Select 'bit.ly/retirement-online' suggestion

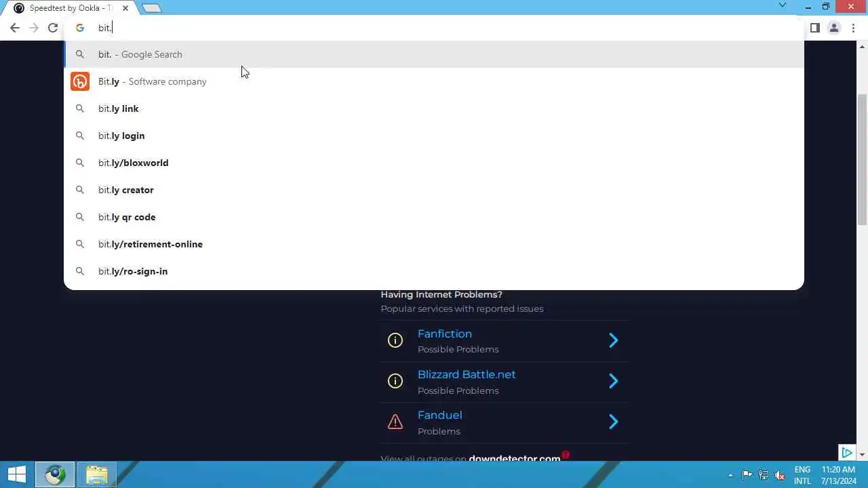click(x=434, y=244)
